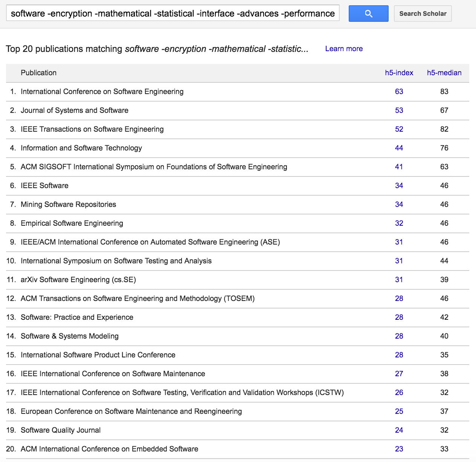Select 'International Software Product Line Conference' title
476x462 pixels.
(98, 355)
